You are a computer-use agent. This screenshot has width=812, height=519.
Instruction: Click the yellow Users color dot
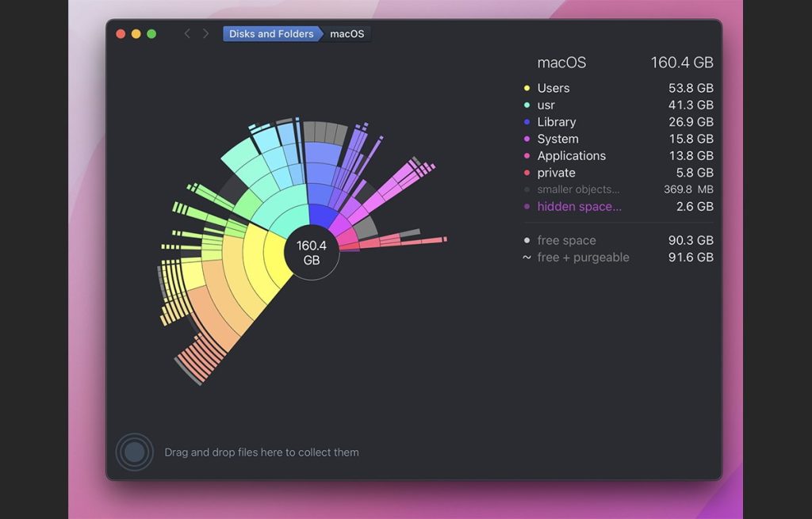pyautogui.click(x=527, y=88)
